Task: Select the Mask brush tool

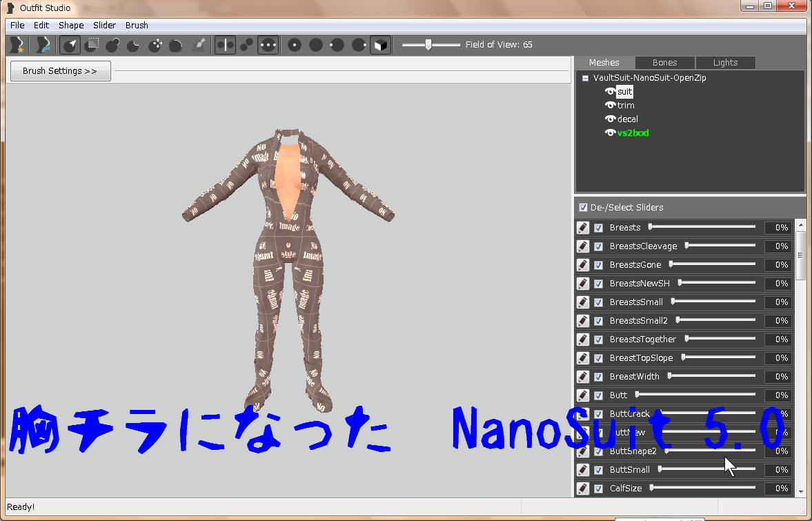Action: pyautogui.click(x=92, y=45)
